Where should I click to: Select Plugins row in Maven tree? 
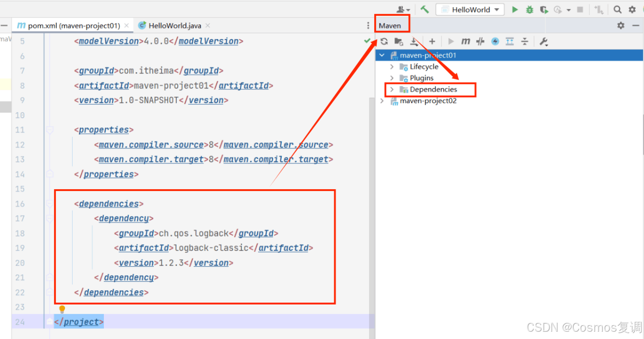coord(509,78)
